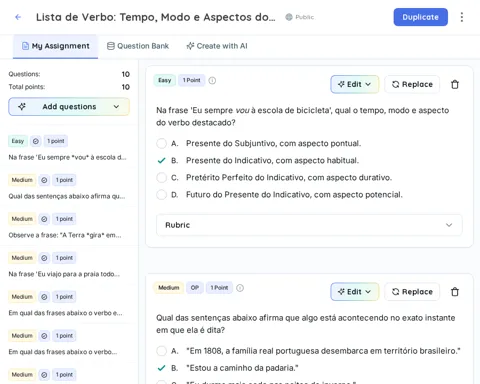
Task: Click the '1 Point' tag on the Easy question card
Action: pos(192,80)
